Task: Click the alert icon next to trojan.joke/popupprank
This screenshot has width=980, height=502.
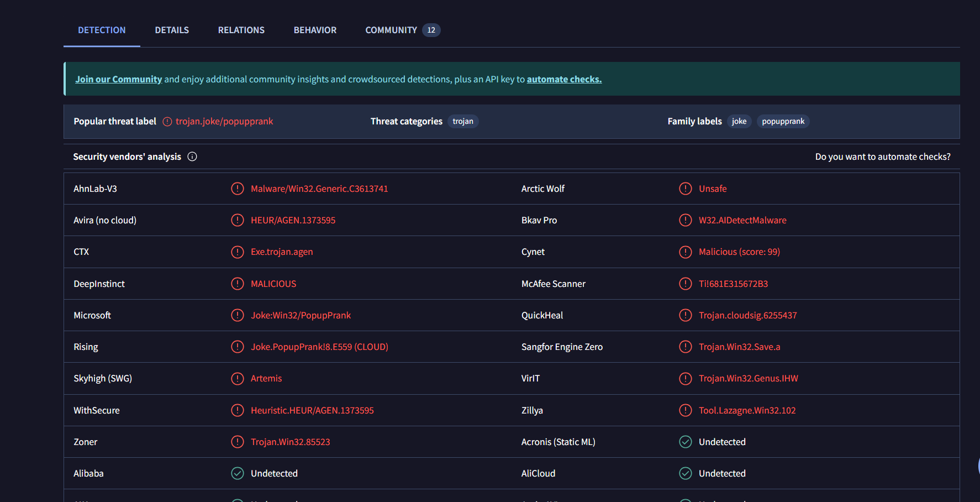Action: (167, 122)
